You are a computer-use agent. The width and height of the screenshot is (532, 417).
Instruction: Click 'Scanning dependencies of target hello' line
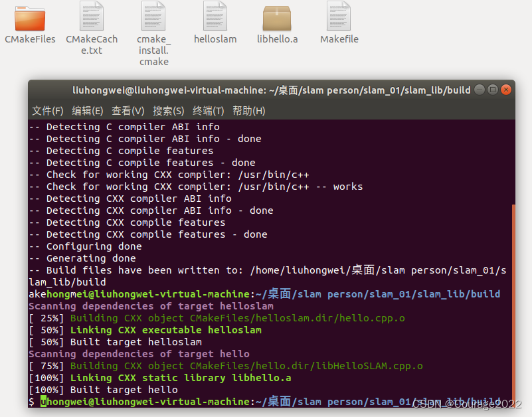click(139, 354)
